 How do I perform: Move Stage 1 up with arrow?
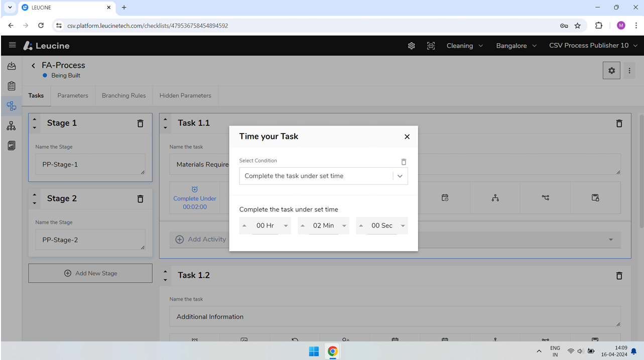point(34,119)
